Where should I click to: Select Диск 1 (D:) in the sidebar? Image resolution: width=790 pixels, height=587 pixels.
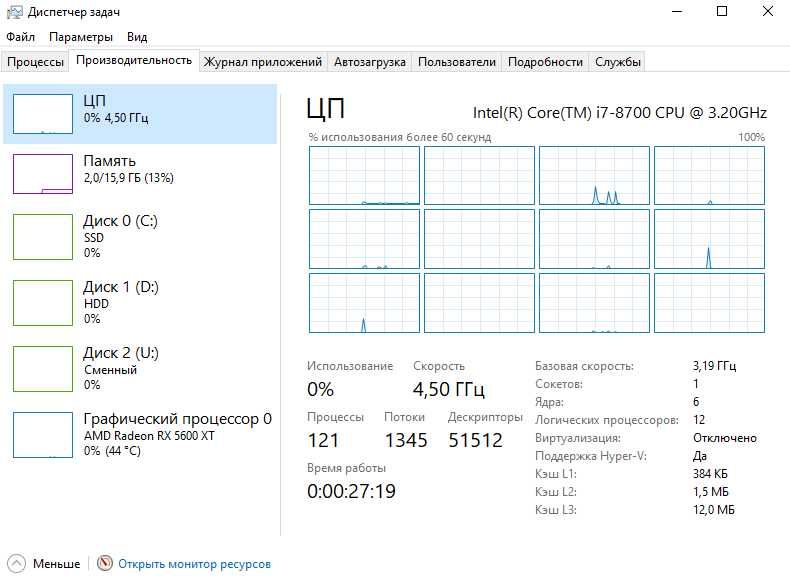pyautogui.click(x=140, y=302)
